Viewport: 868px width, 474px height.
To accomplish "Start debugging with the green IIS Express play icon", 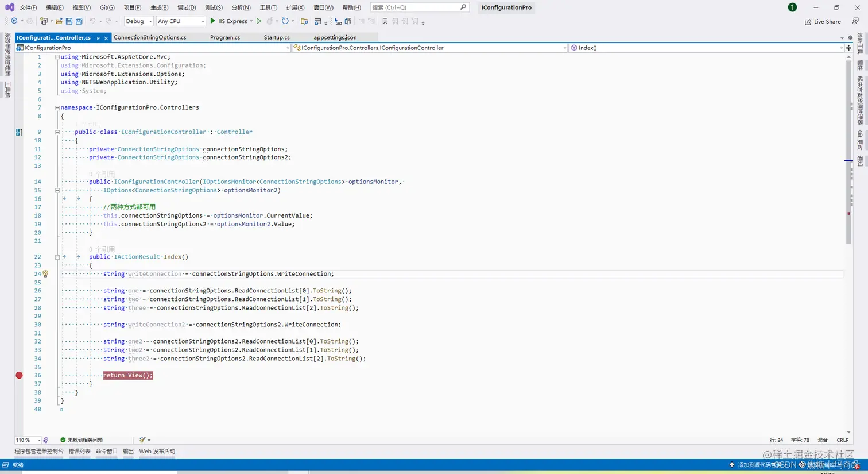I will (212, 21).
